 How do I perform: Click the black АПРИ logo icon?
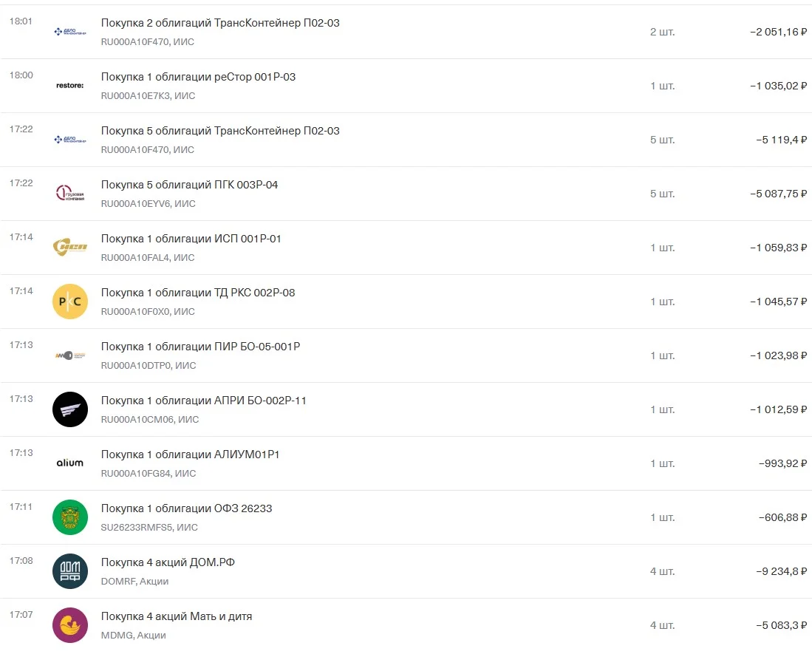point(70,409)
